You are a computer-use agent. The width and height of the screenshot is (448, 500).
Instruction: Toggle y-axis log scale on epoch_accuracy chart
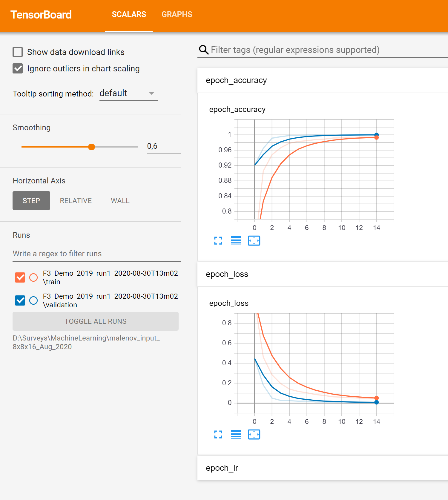(x=236, y=240)
